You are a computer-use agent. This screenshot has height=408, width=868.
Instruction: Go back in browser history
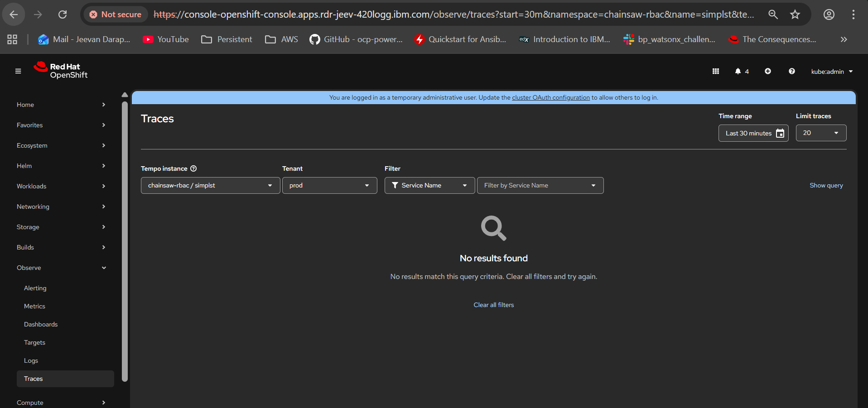tap(14, 14)
